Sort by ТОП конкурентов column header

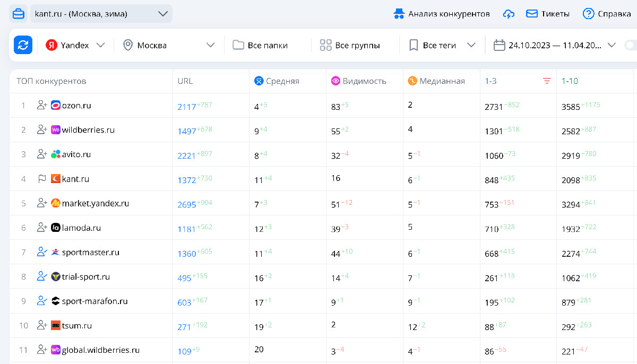point(51,81)
